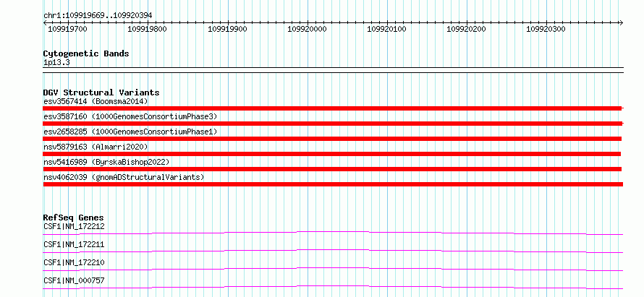Click the right arrow of the ruler
This screenshot has height=297, width=644.
pyautogui.click(x=621, y=22)
